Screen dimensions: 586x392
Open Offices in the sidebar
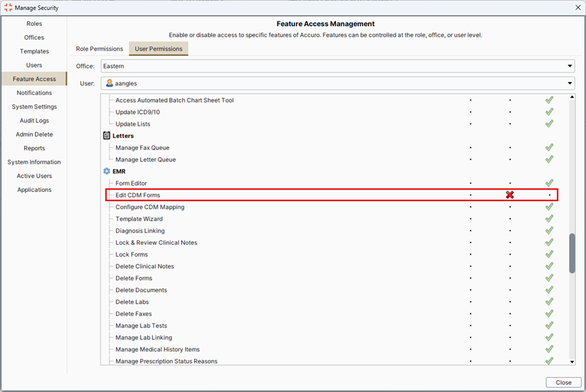click(34, 37)
